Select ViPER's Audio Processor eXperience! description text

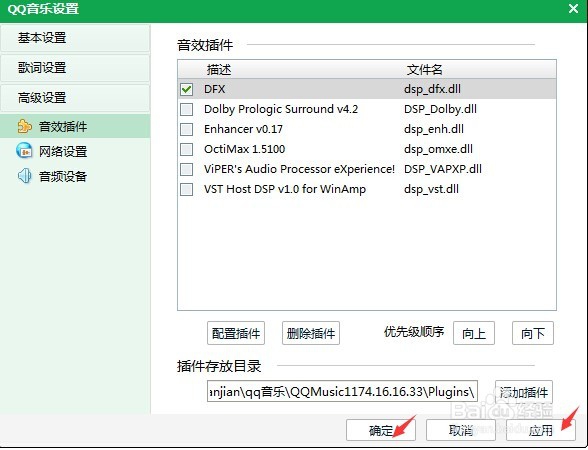tap(299, 169)
